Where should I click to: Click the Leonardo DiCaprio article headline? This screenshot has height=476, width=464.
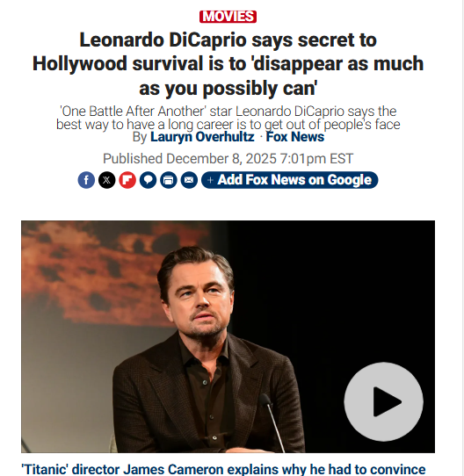(x=228, y=64)
